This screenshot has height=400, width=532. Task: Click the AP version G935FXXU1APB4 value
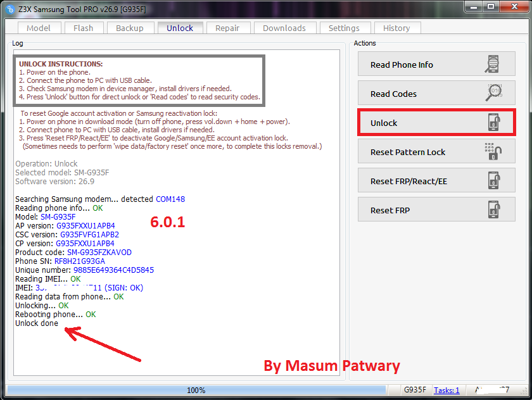pos(86,226)
